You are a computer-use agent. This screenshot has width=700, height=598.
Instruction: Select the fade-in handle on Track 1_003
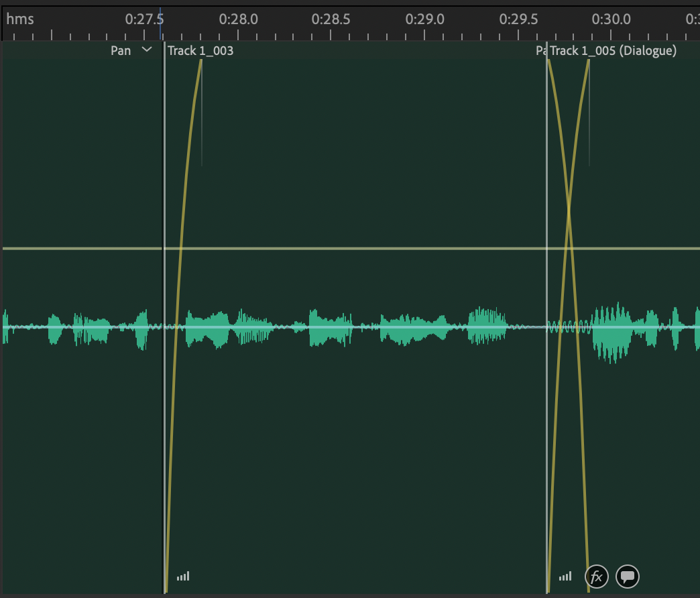(201, 62)
